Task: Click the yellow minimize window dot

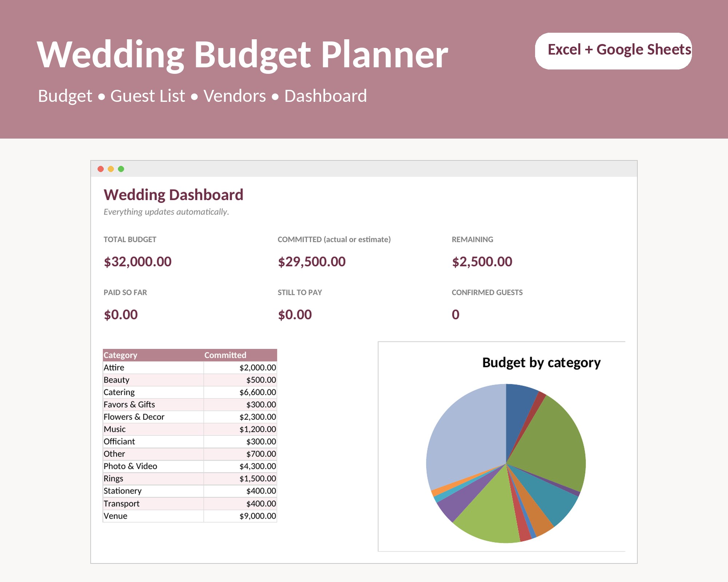Action: tap(111, 169)
